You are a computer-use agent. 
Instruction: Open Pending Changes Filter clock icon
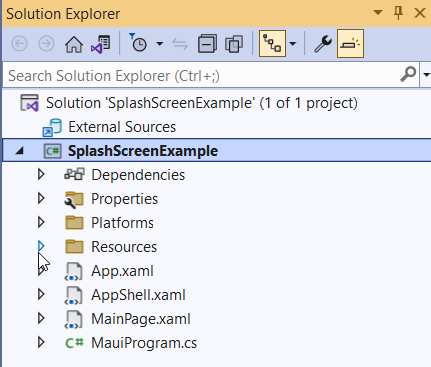point(138,43)
